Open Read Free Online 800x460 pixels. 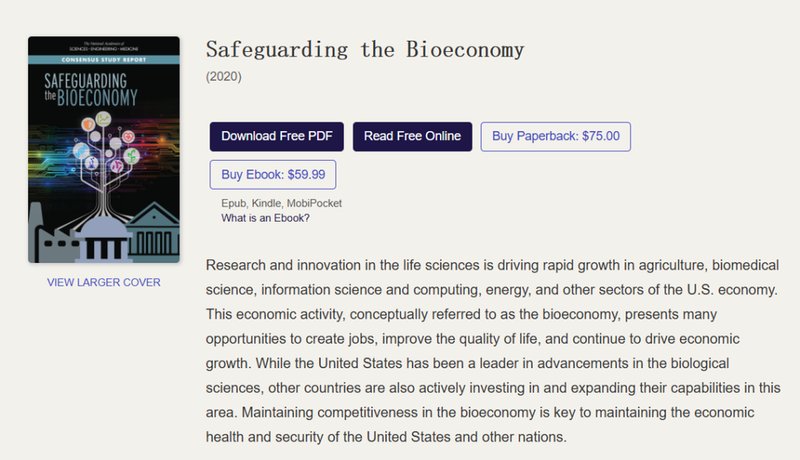point(412,136)
